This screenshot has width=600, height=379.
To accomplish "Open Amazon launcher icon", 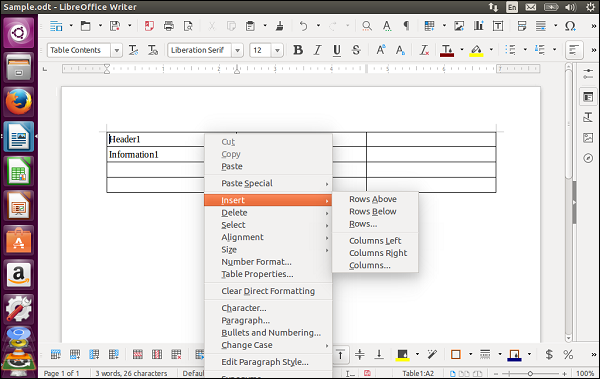I will pyautogui.click(x=18, y=274).
